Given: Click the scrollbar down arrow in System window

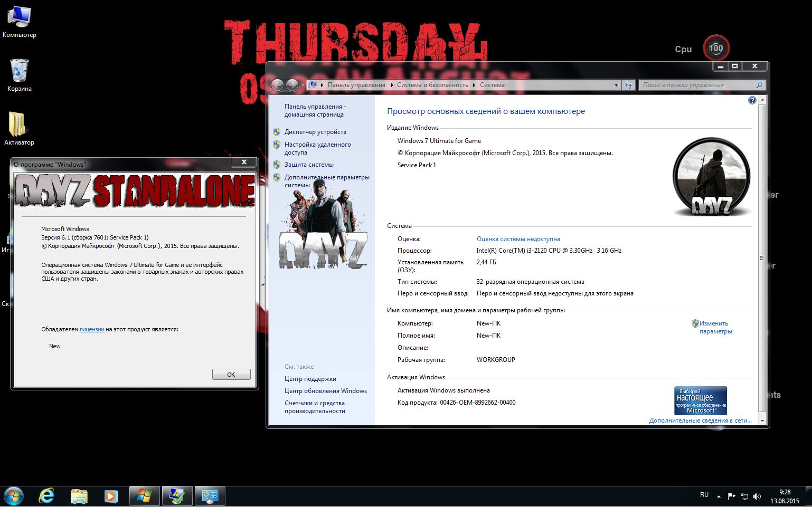Looking at the screenshot, I should click(762, 420).
